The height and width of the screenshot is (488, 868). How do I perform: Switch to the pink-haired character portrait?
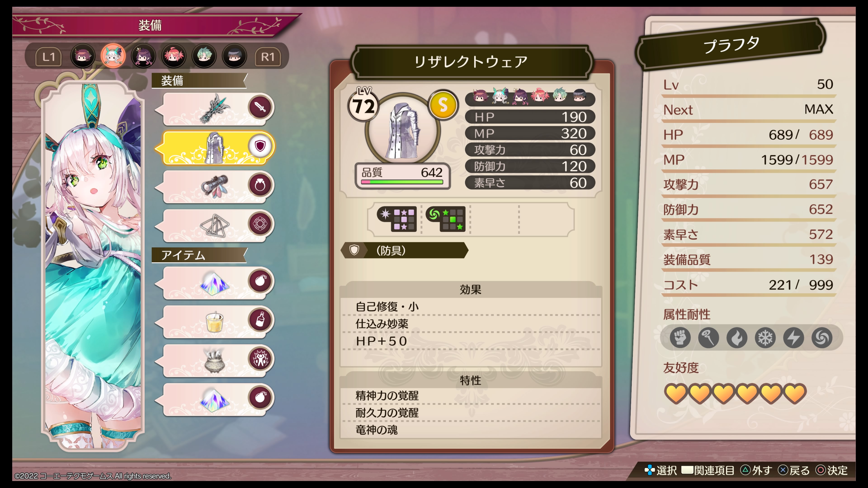click(174, 56)
